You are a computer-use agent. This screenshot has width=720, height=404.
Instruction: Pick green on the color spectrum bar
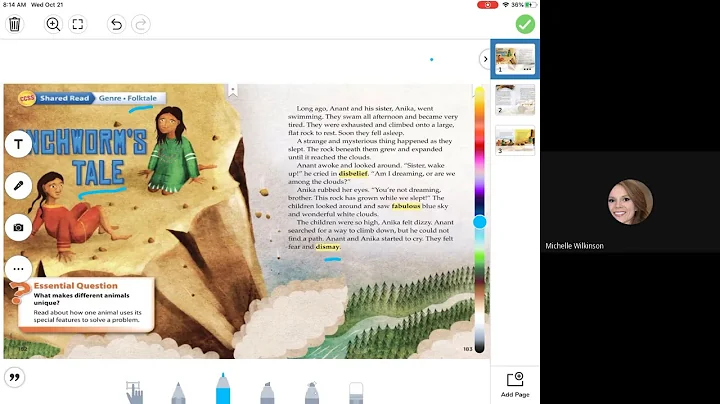tap(479, 258)
